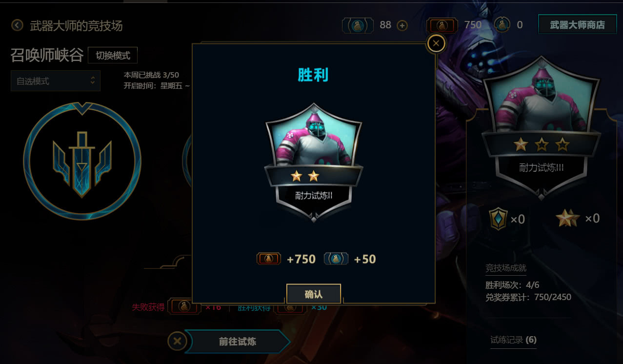623x364 pixels.
Task: Click the +750 red ticket reward icon
Action: pyautogui.click(x=269, y=259)
